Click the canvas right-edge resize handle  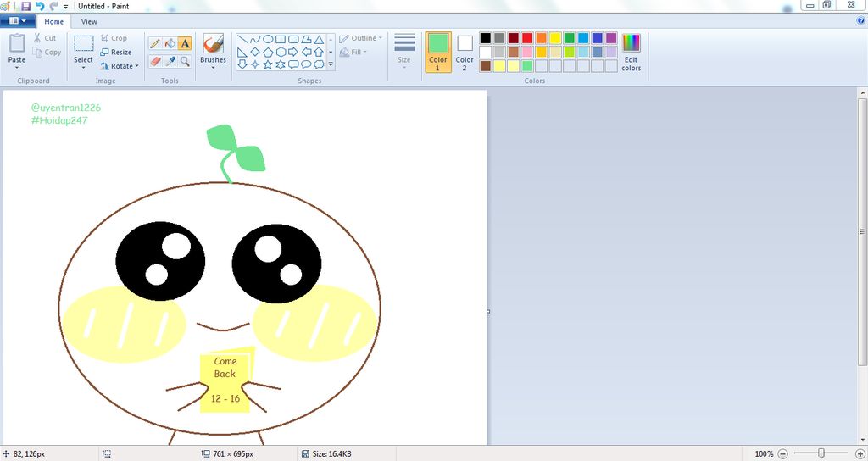(x=488, y=312)
